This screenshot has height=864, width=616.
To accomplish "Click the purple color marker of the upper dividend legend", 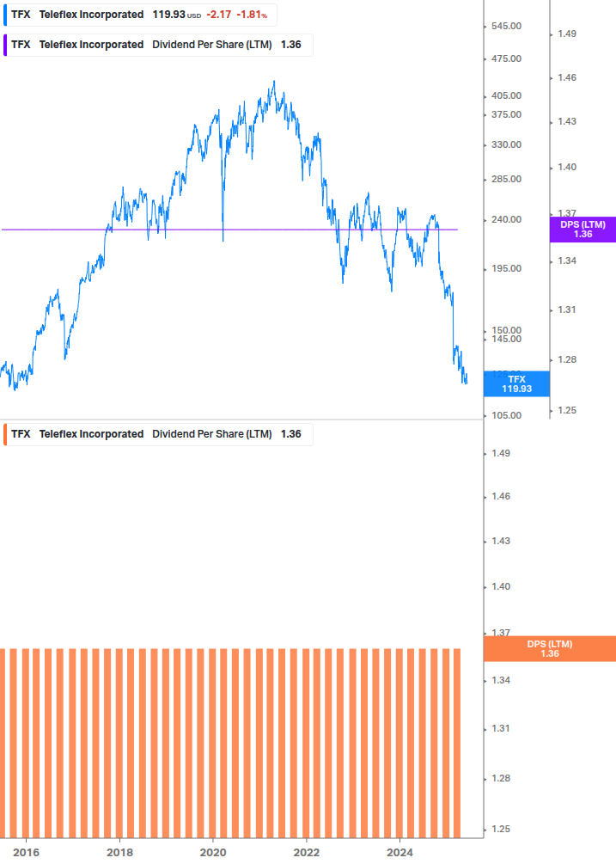I will pyautogui.click(x=5, y=45).
